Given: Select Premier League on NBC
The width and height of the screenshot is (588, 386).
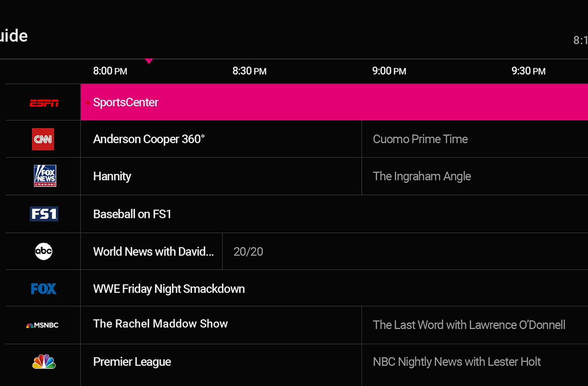Looking at the screenshot, I should tap(221, 365).
